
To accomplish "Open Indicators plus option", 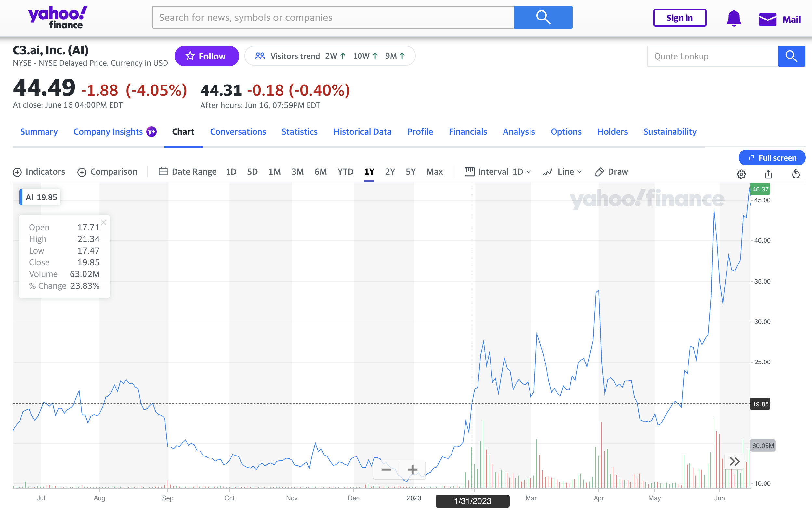I will coord(39,172).
